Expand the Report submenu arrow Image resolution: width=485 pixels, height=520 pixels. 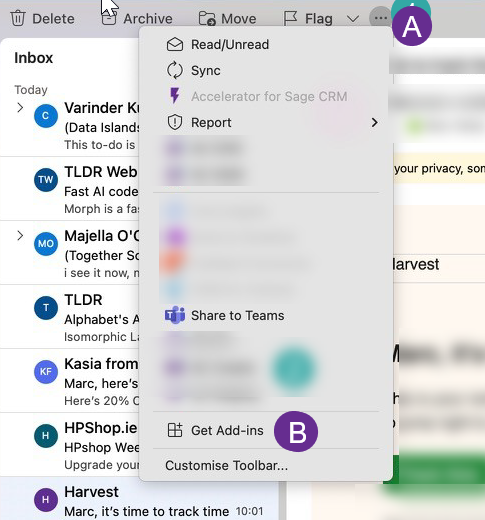coord(374,123)
